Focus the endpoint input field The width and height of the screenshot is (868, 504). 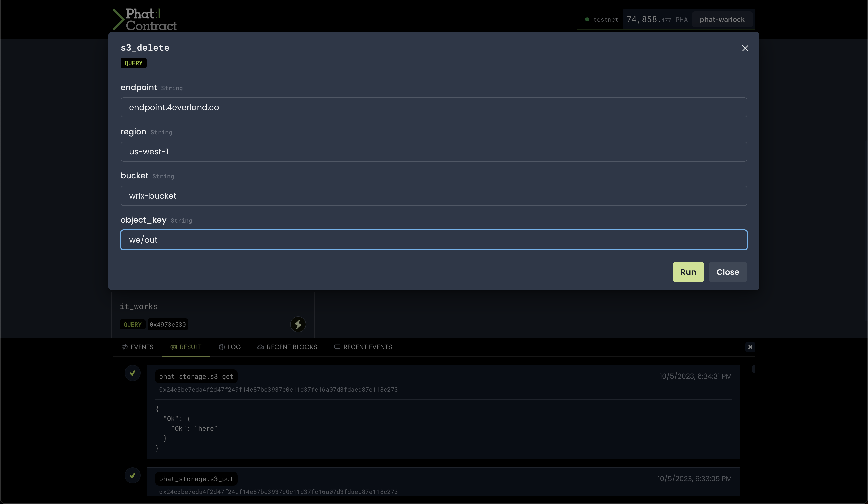click(434, 107)
